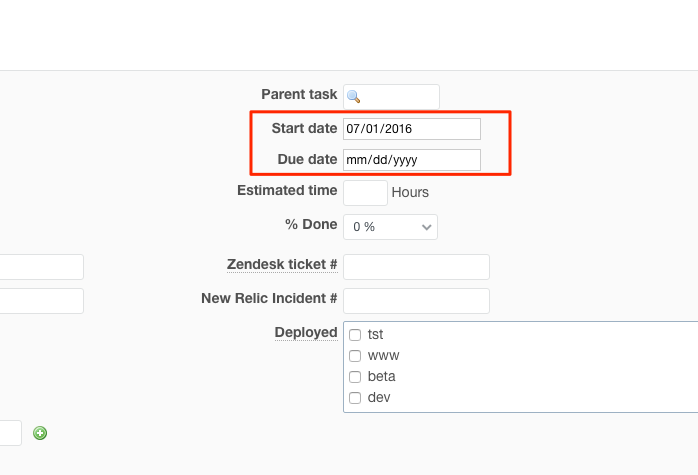Click the Zendesk ticket # label

pyautogui.click(x=282, y=264)
